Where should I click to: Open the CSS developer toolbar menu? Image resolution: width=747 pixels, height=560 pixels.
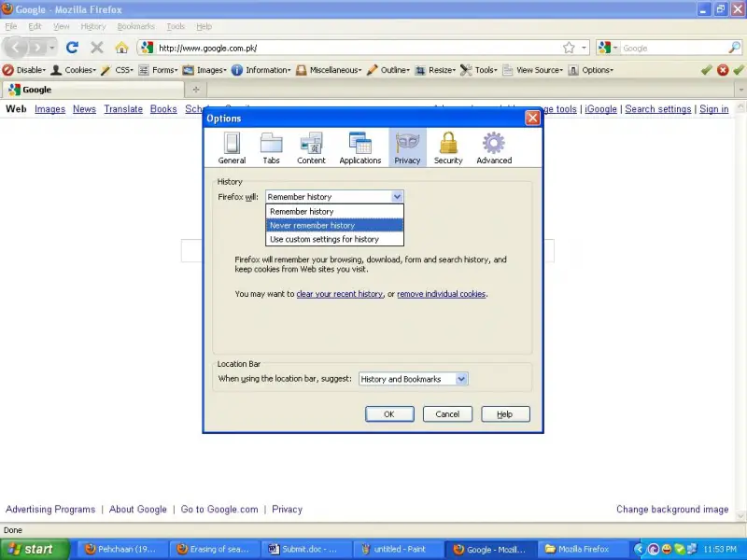pyautogui.click(x=118, y=70)
